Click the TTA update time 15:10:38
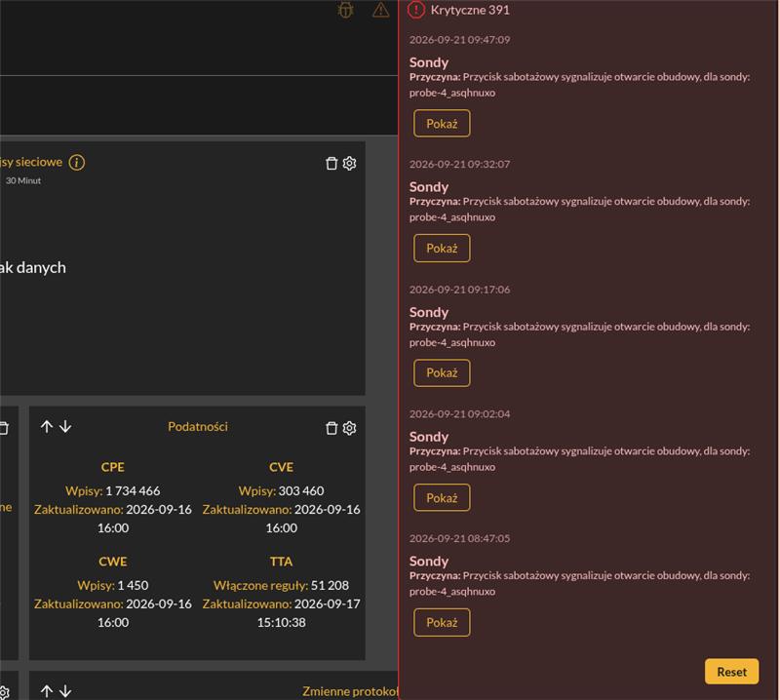This screenshot has width=780, height=700. pos(281,622)
